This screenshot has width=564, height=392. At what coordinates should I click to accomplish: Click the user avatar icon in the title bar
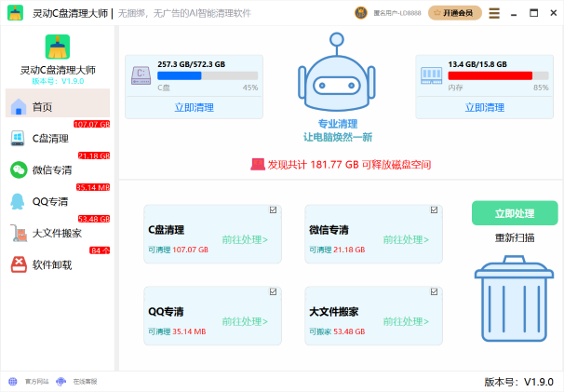[361, 13]
